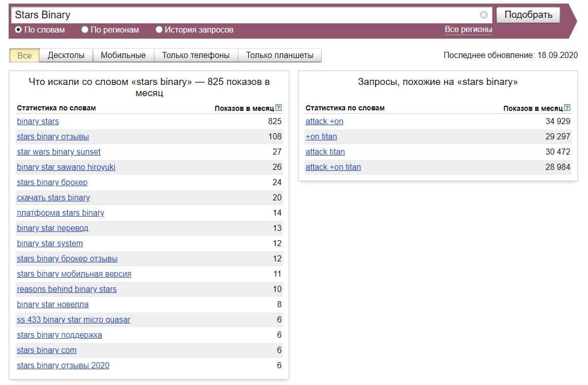The width and height of the screenshot is (588, 385).
Task: Click the help icon in the left table header
Action: click(x=278, y=108)
